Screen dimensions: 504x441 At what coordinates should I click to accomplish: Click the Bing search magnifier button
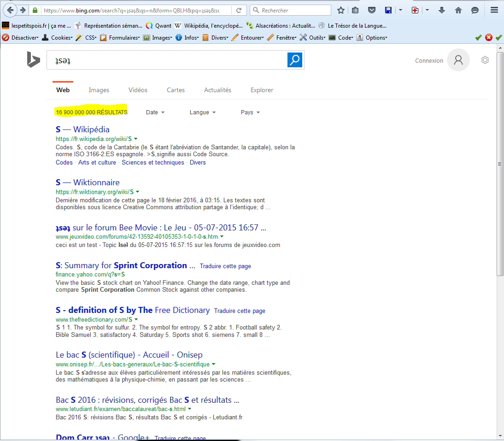click(x=295, y=60)
